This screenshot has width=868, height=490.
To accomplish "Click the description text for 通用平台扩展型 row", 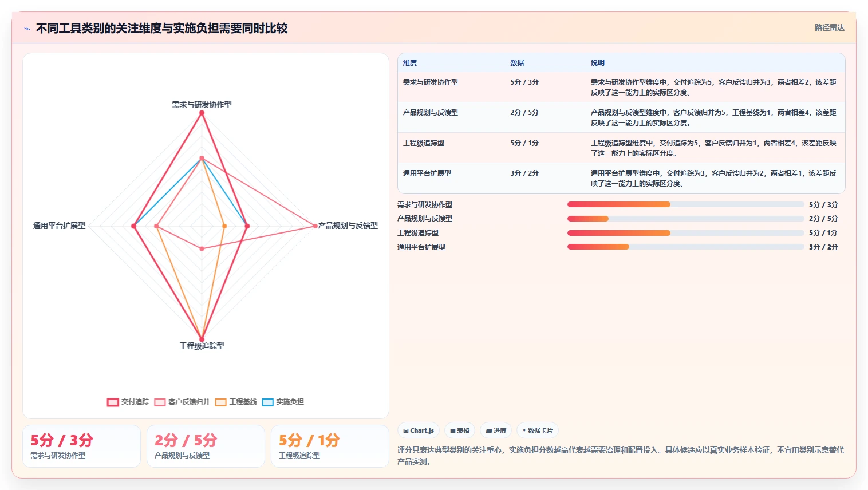I will (713, 179).
